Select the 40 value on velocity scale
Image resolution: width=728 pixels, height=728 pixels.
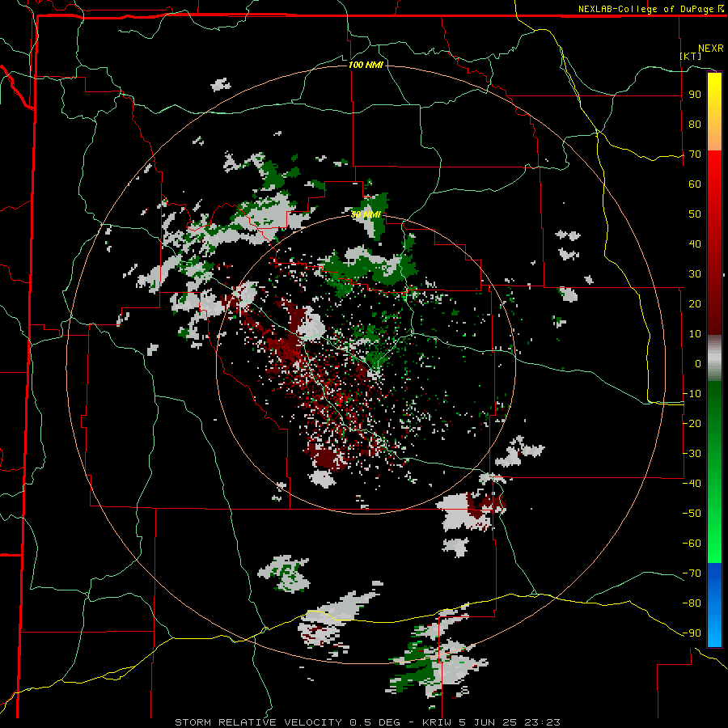(x=695, y=243)
